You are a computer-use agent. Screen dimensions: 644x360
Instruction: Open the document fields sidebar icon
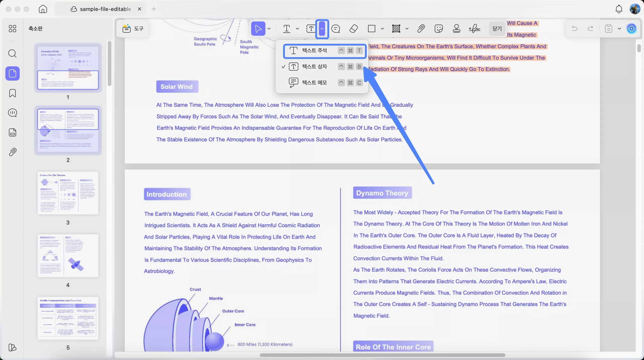(x=12, y=132)
